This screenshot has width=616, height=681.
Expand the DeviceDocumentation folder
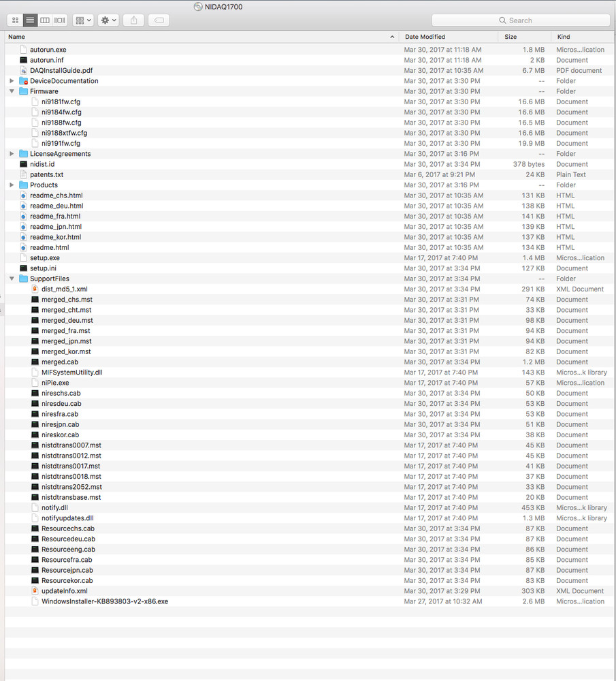coord(12,81)
